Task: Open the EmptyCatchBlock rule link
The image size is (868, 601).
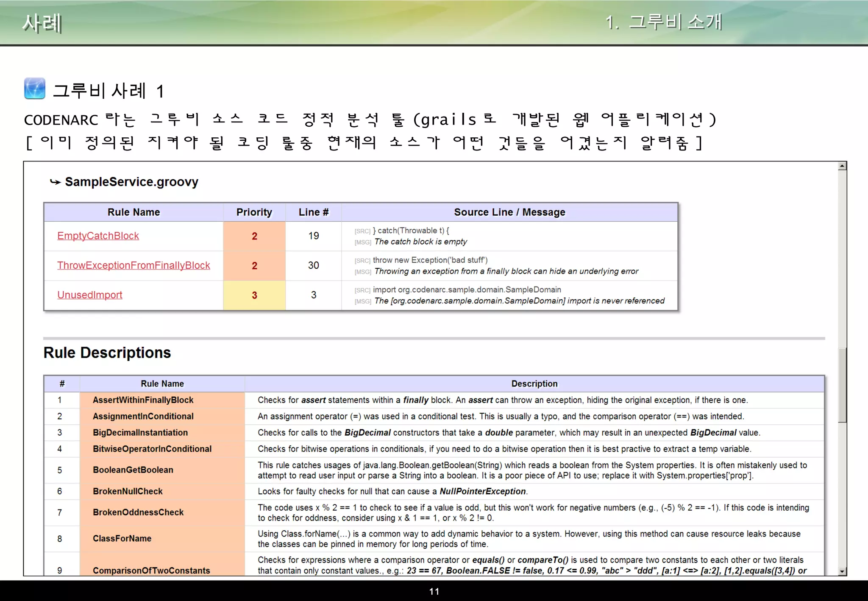Action: coord(98,236)
